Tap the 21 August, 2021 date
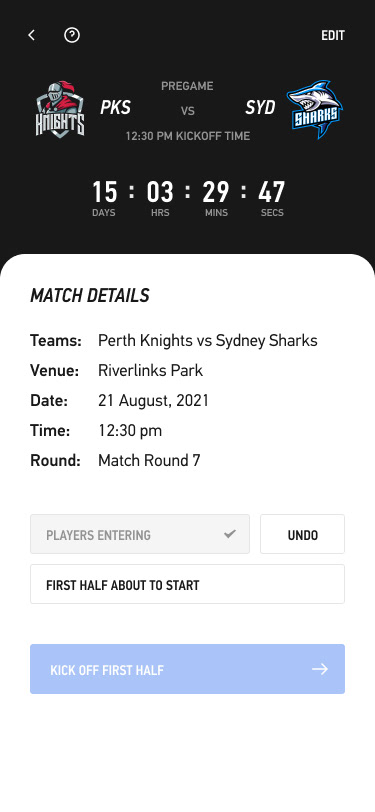The height and width of the screenshot is (812, 375). 153,401
